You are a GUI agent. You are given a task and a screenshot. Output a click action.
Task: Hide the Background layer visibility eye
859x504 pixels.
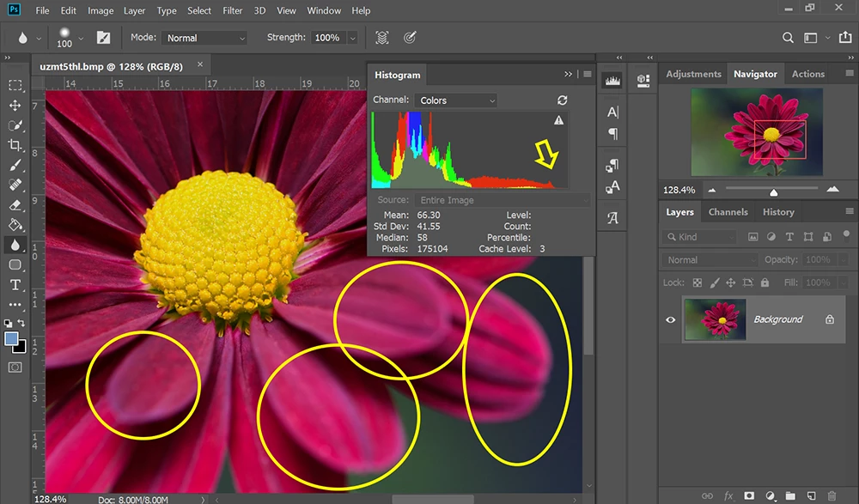(x=671, y=319)
